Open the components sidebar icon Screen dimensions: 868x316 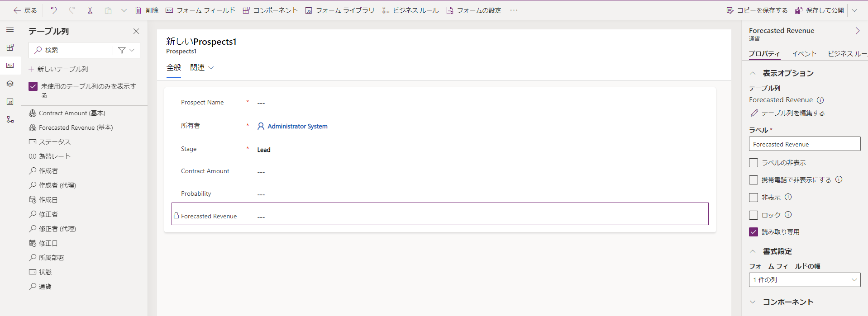point(10,47)
